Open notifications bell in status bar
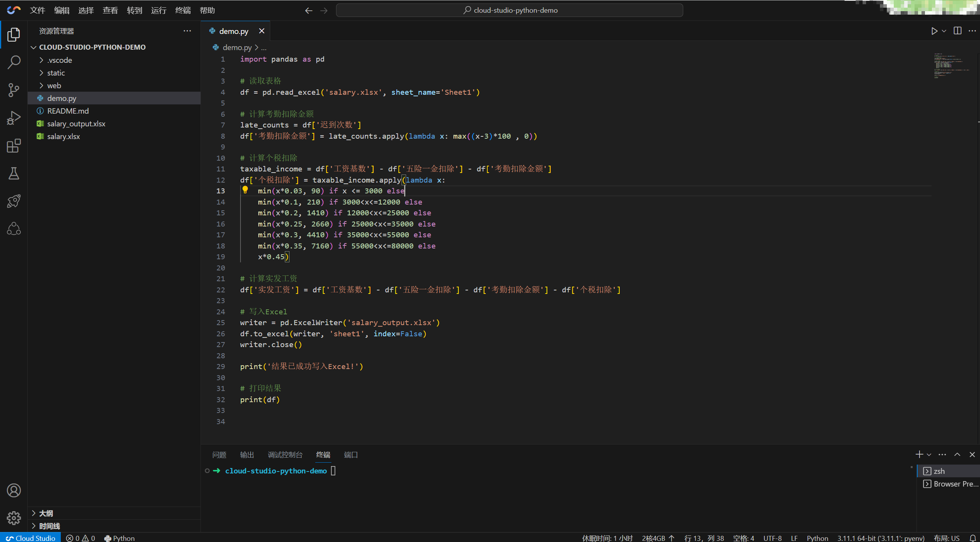The height and width of the screenshot is (542, 980). click(972, 538)
